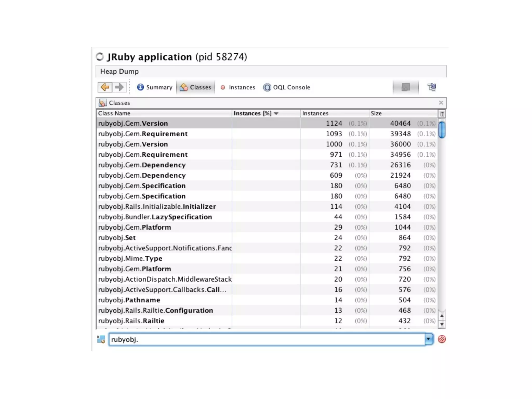This screenshot has height=399, width=532.
Task: Click scrollbar down arrow
Action: pos(442,324)
